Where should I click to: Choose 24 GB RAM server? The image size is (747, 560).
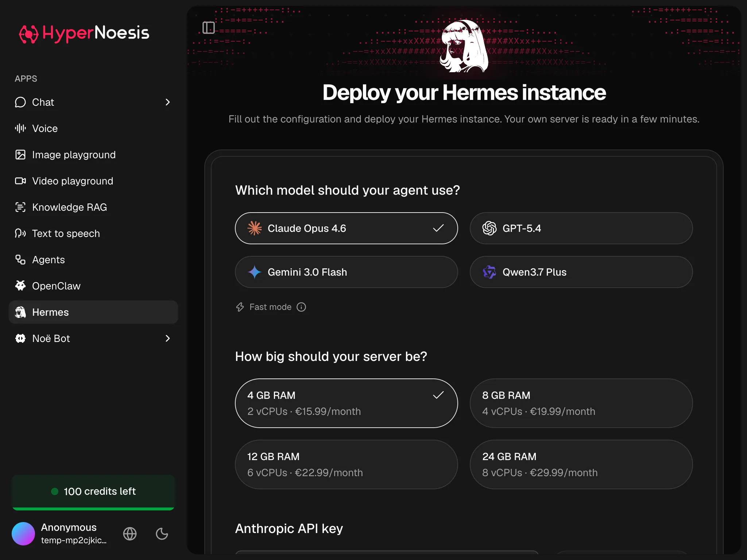(x=581, y=464)
